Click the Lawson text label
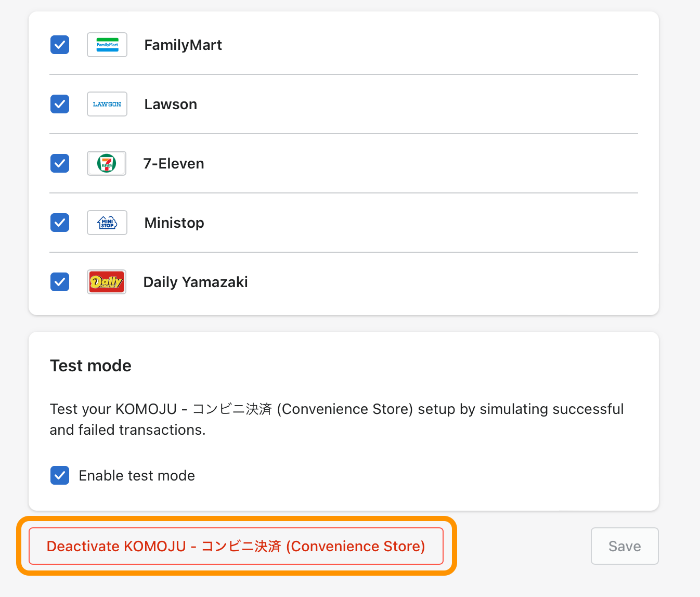The height and width of the screenshot is (597, 700). point(171,105)
